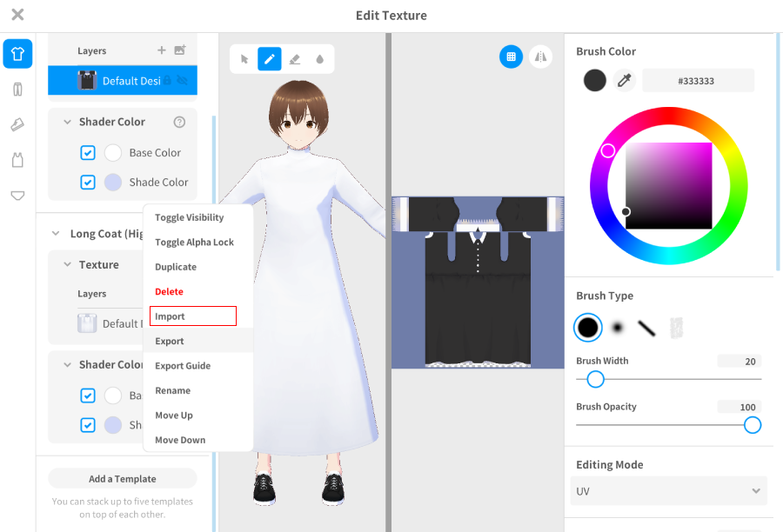Activate the eyedropper color picker
The height and width of the screenshot is (532, 783).
624,81
